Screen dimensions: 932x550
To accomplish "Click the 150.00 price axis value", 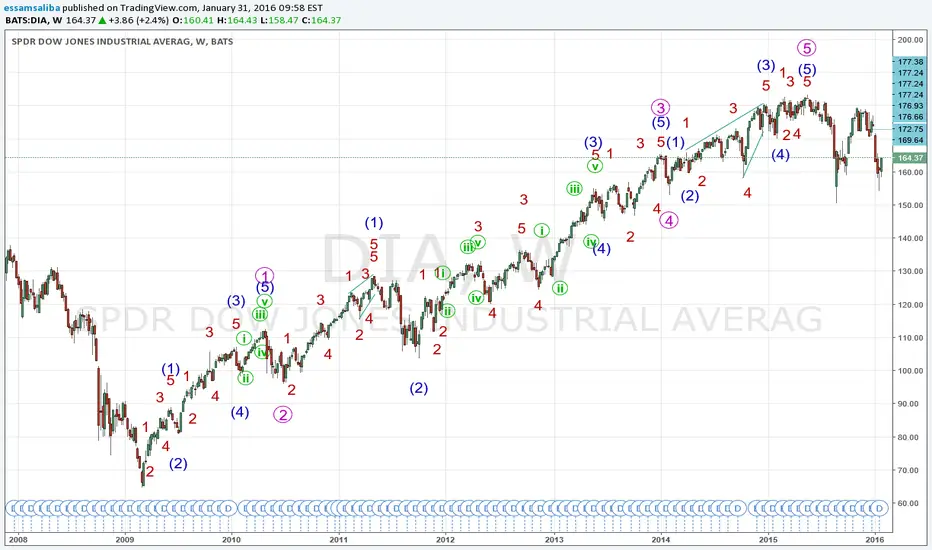I will (x=910, y=205).
